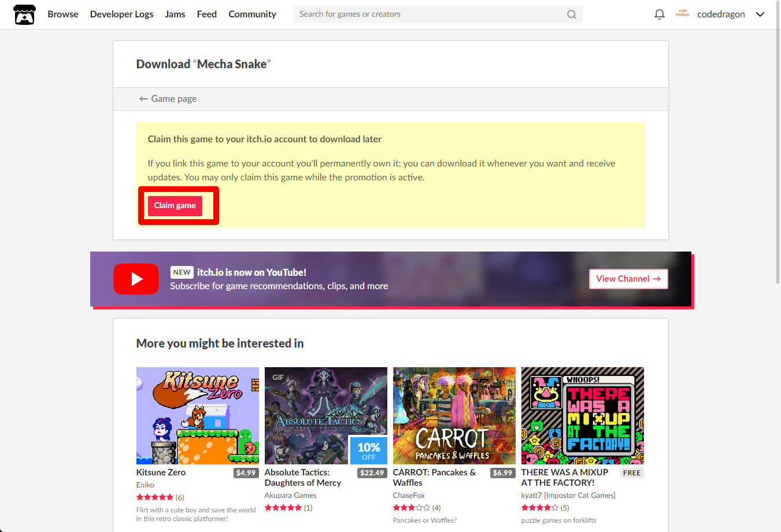This screenshot has height=532, width=781.
Task: Click the YouTube play logo
Action: 136,279
